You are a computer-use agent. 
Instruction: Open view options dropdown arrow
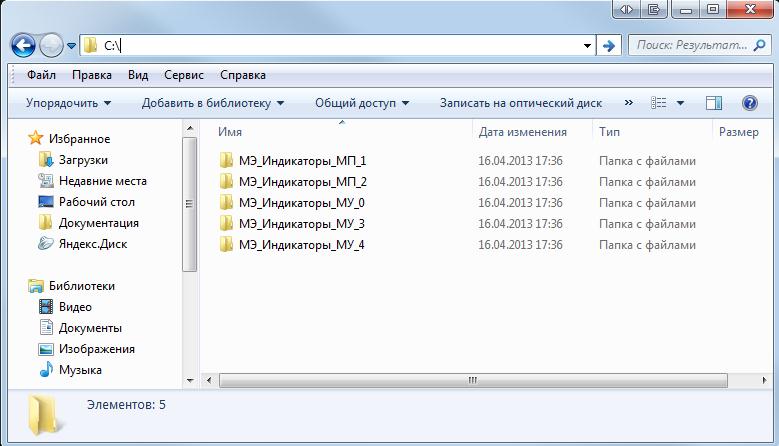pyautogui.click(x=681, y=103)
